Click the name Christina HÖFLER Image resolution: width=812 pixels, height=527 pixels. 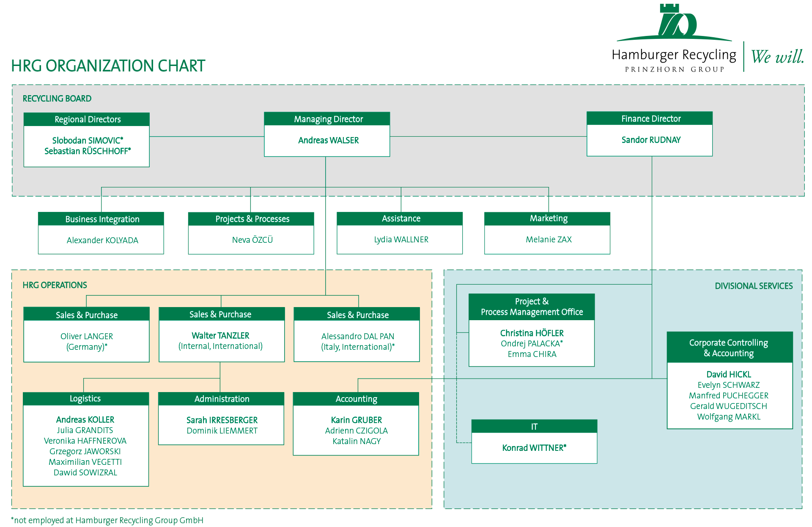(532, 333)
